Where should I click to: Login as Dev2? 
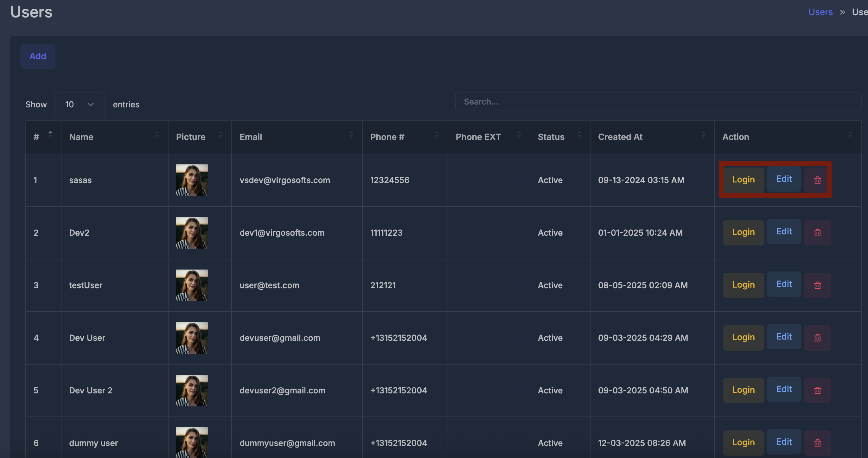(x=743, y=232)
